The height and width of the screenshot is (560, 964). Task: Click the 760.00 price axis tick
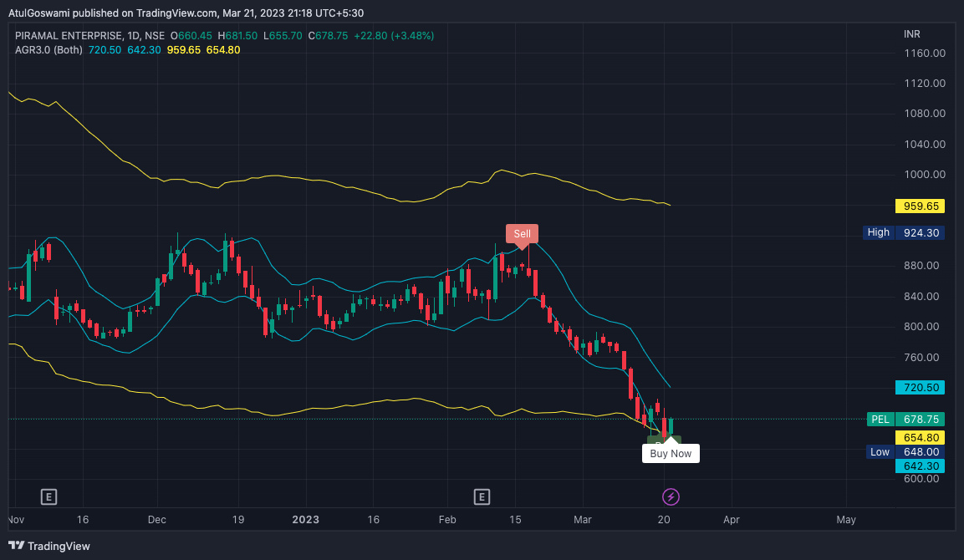point(921,357)
